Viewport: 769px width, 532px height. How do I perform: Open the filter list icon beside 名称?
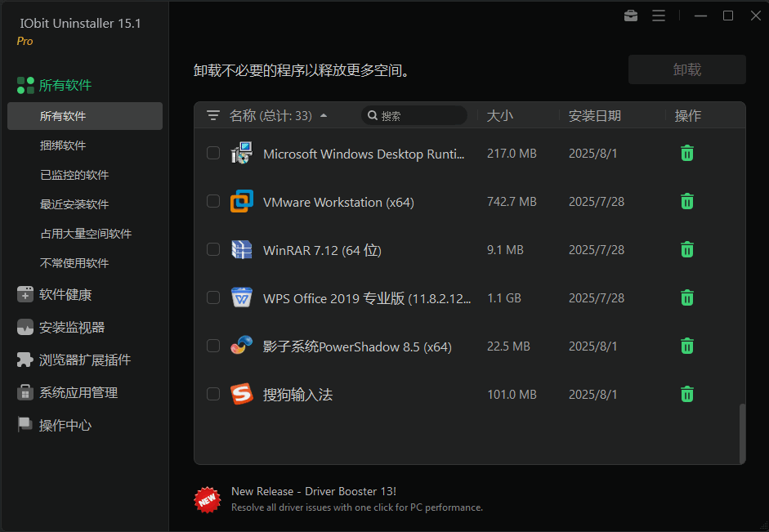(213, 116)
